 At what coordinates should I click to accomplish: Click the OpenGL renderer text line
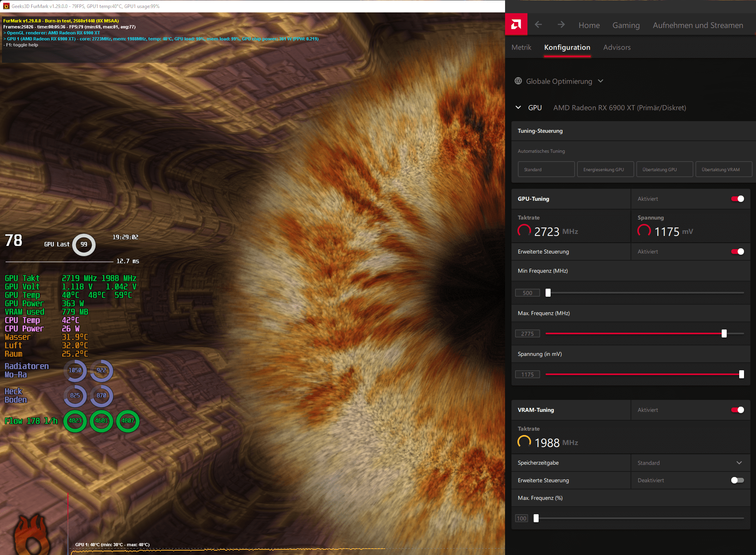coord(52,33)
